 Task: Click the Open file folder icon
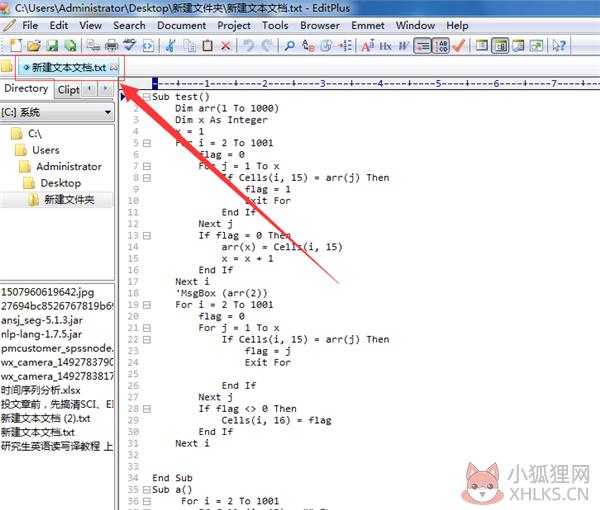click(34, 46)
